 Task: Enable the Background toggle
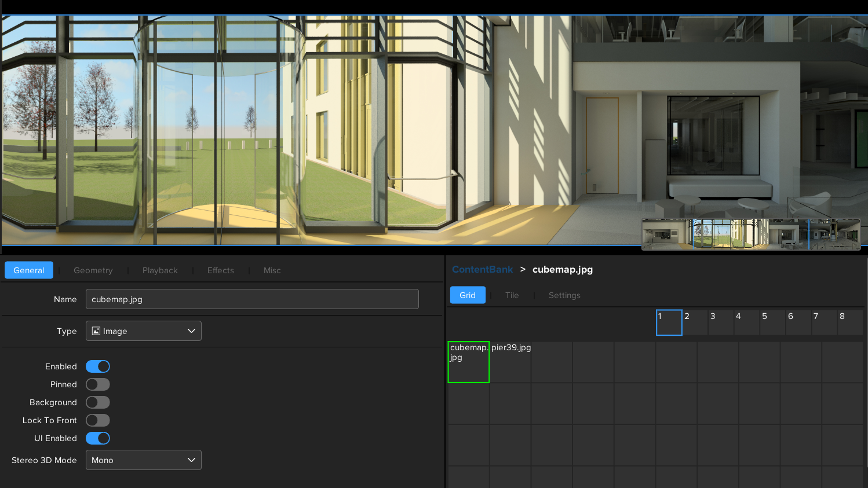point(98,402)
